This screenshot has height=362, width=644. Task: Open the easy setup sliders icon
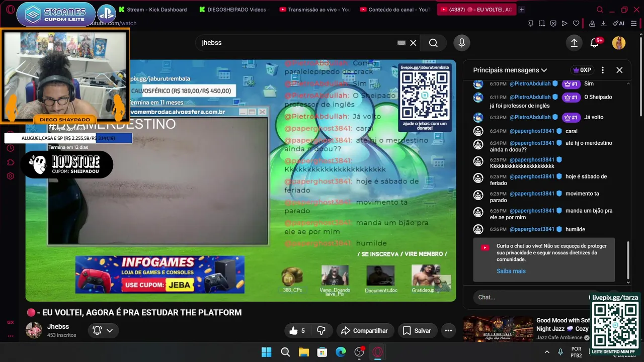[634, 23]
